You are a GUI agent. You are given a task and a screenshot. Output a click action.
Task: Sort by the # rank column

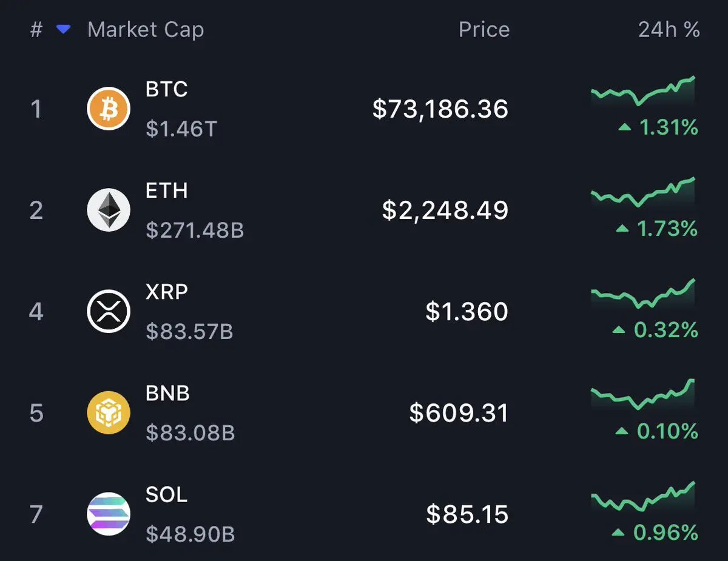(x=36, y=30)
